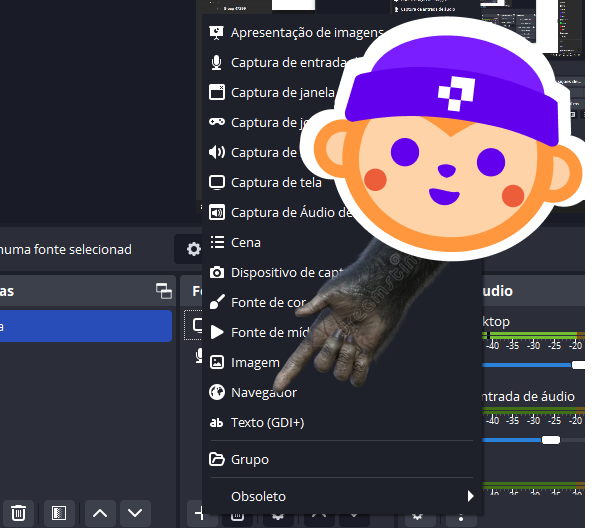Choose Imagem source from menu
This screenshot has height=528, width=614.
255,362
